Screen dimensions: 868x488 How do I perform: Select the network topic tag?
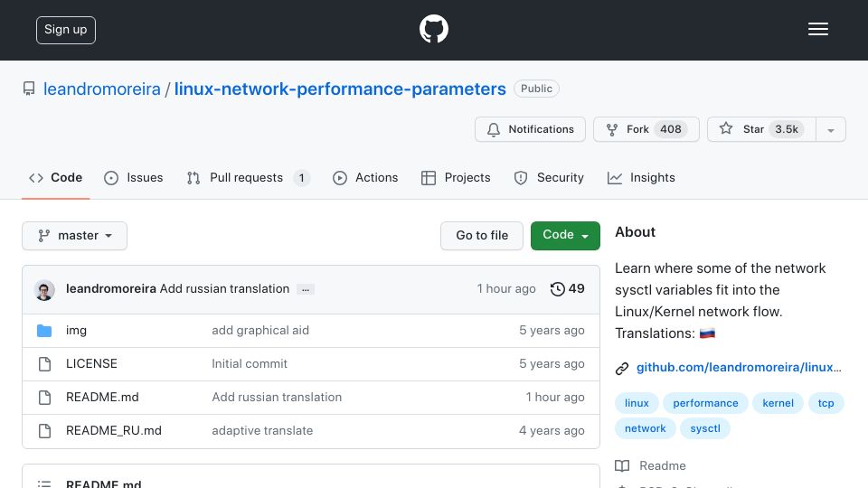pos(645,428)
